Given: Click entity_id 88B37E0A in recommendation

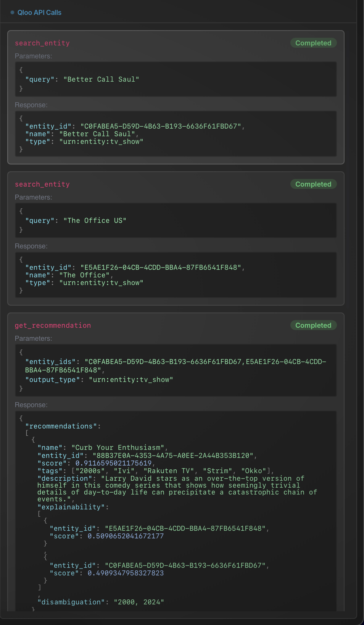Looking at the screenshot, I should pos(147,456).
